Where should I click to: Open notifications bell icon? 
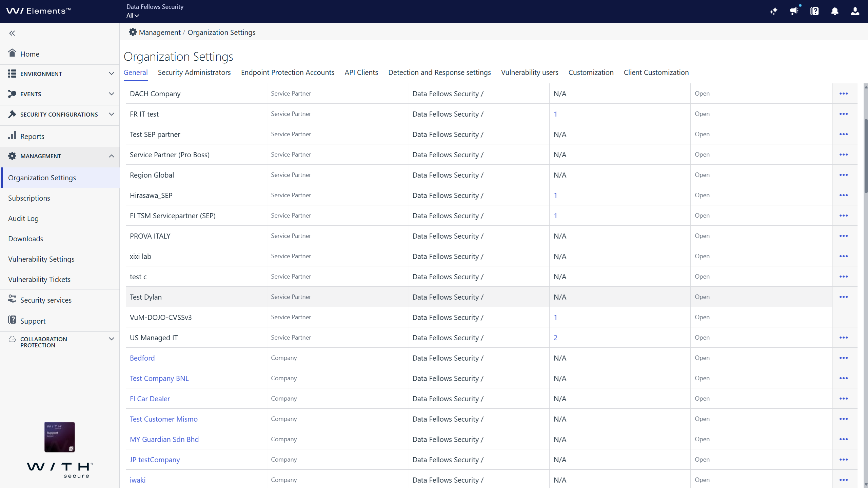[835, 11]
